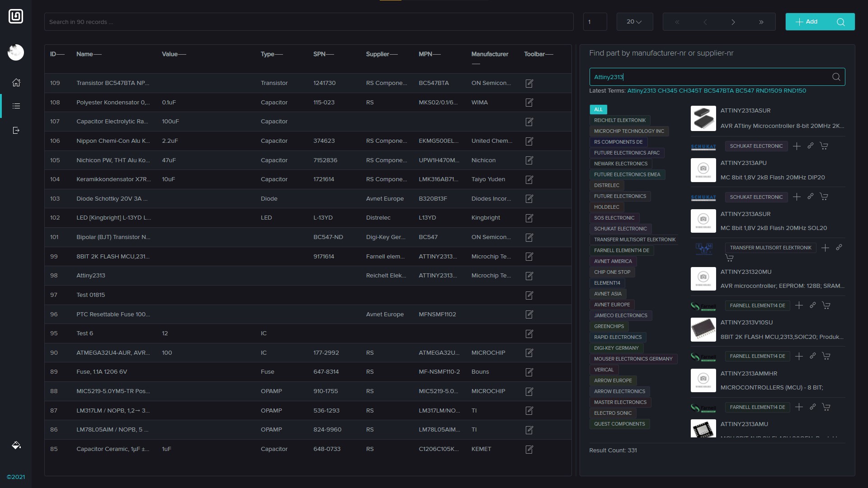
Task: Open link icon for ATTINY2313AMMHR Farnell offer
Action: (x=813, y=407)
